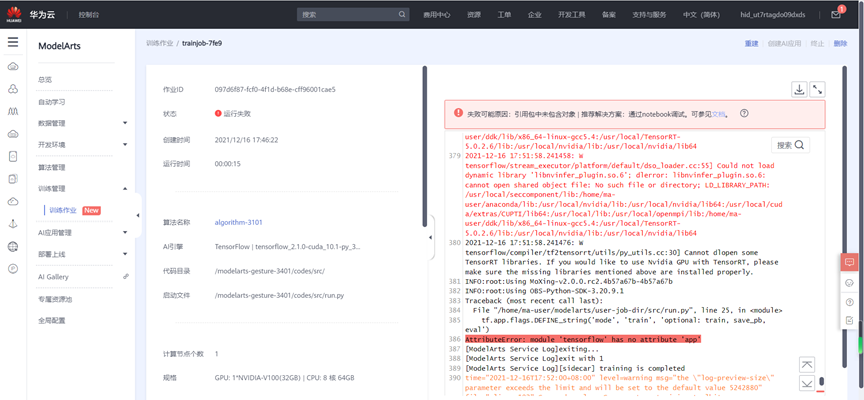Open the mail notification icon
This screenshot has width=864, height=400.
(836, 15)
